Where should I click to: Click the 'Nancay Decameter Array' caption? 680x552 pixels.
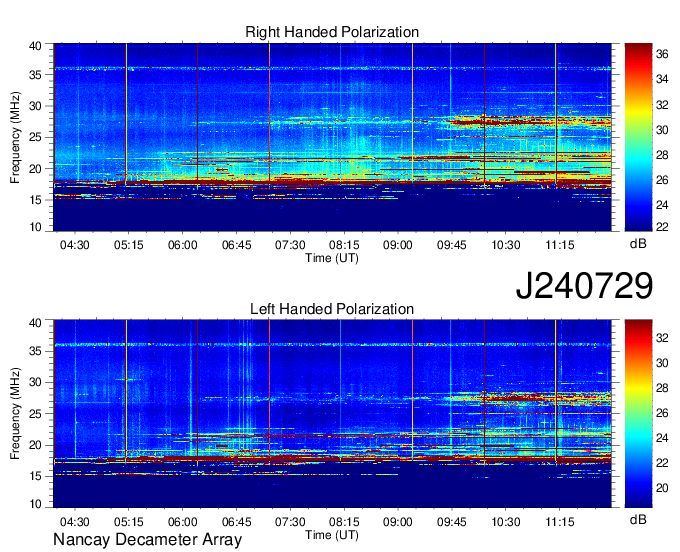coord(147,540)
